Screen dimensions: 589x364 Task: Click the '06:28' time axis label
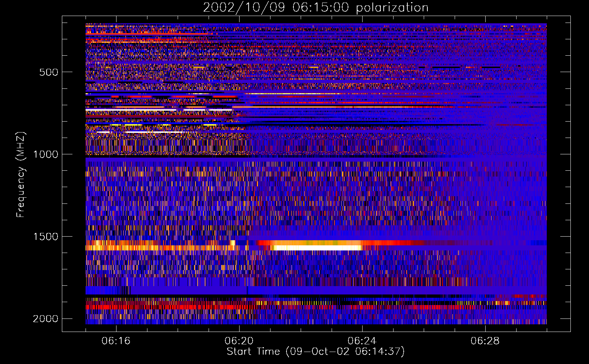(x=485, y=341)
